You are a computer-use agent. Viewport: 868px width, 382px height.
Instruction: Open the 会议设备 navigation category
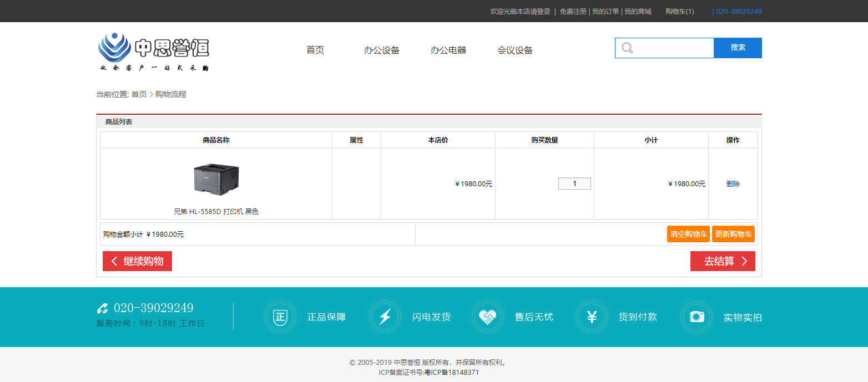pos(515,50)
